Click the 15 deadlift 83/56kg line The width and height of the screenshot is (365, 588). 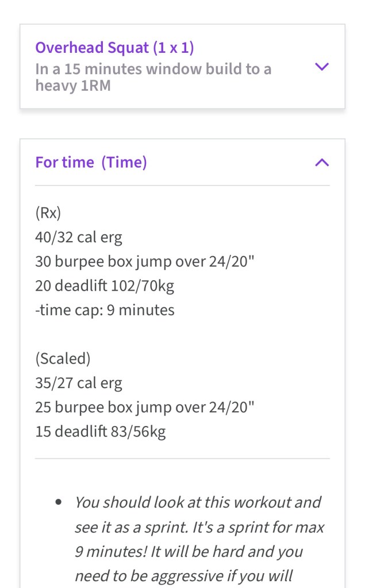click(101, 432)
